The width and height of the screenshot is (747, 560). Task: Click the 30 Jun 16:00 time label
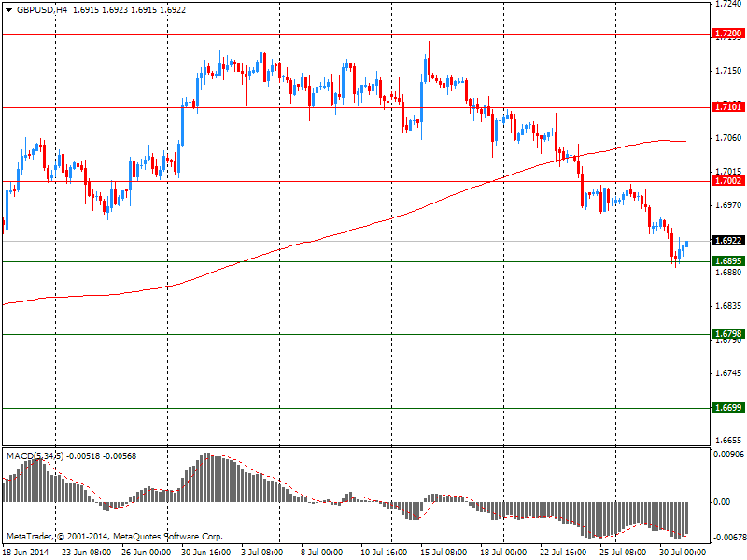tap(205, 552)
